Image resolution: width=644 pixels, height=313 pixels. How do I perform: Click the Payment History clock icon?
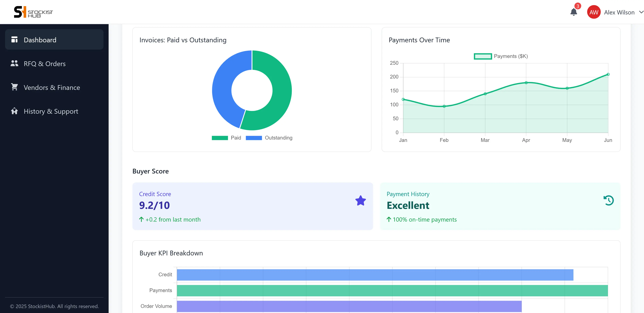pyautogui.click(x=609, y=200)
